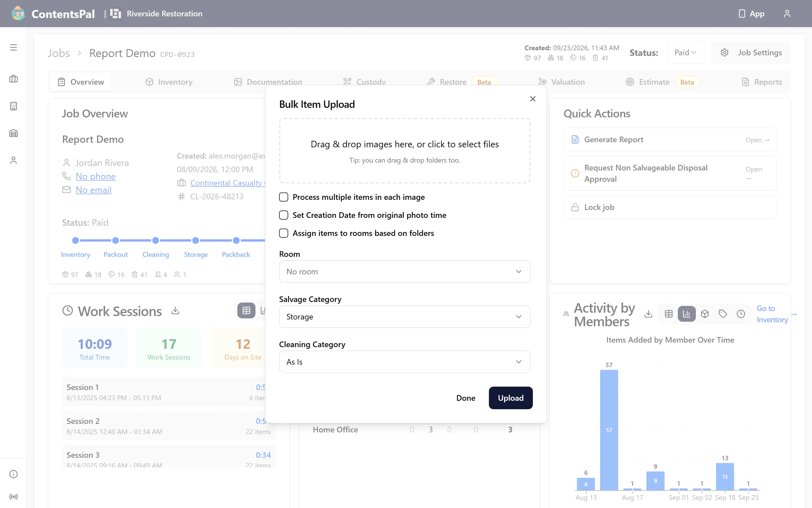Switch Work Sessions to table view
The height and width of the screenshot is (508, 812).
click(246, 310)
